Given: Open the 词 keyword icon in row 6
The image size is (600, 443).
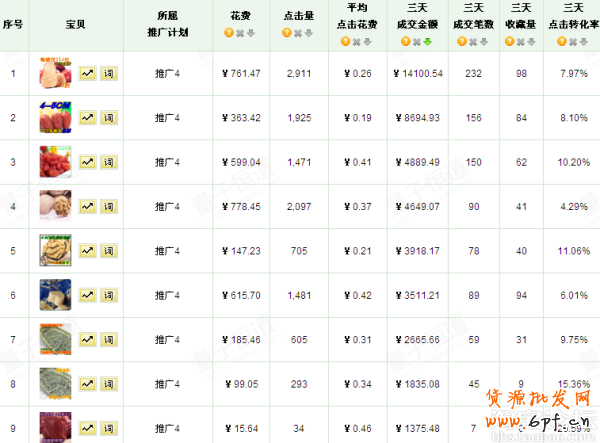Looking at the screenshot, I should [109, 295].
